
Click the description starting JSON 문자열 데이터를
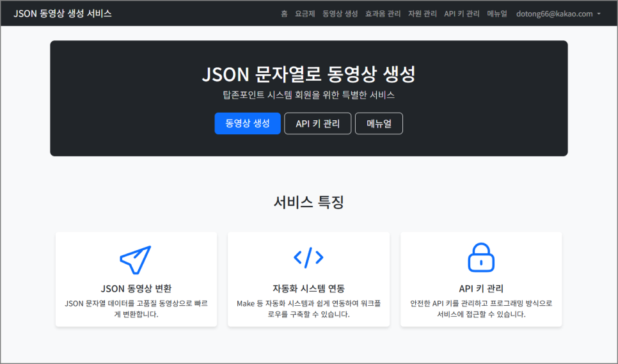point(136,309)
